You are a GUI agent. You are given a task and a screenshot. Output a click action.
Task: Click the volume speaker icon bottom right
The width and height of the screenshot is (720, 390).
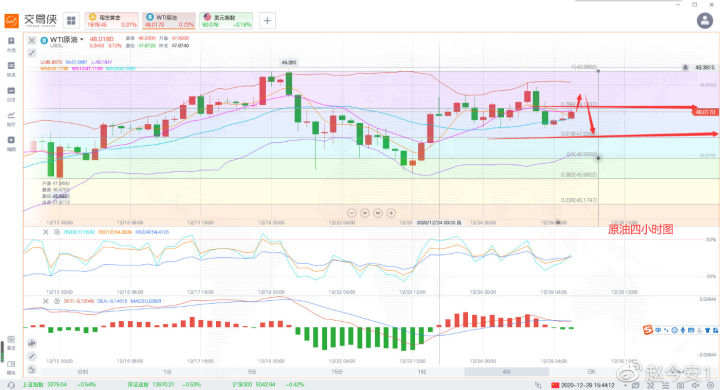[x=695, y=385]
